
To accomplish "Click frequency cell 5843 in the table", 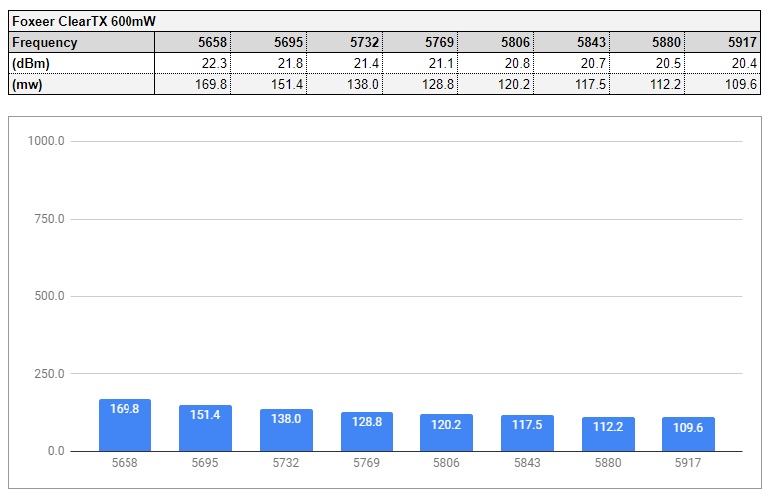I will click(572, 42).
